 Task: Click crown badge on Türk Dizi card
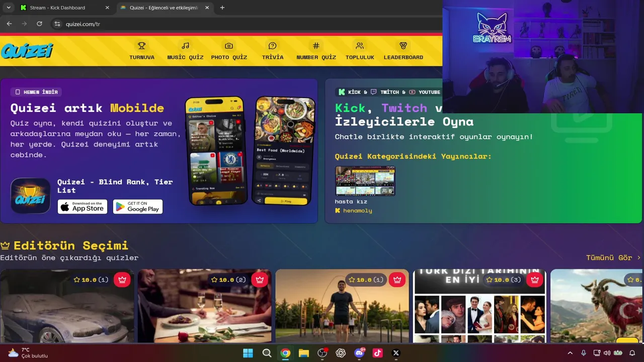[535, 280]
